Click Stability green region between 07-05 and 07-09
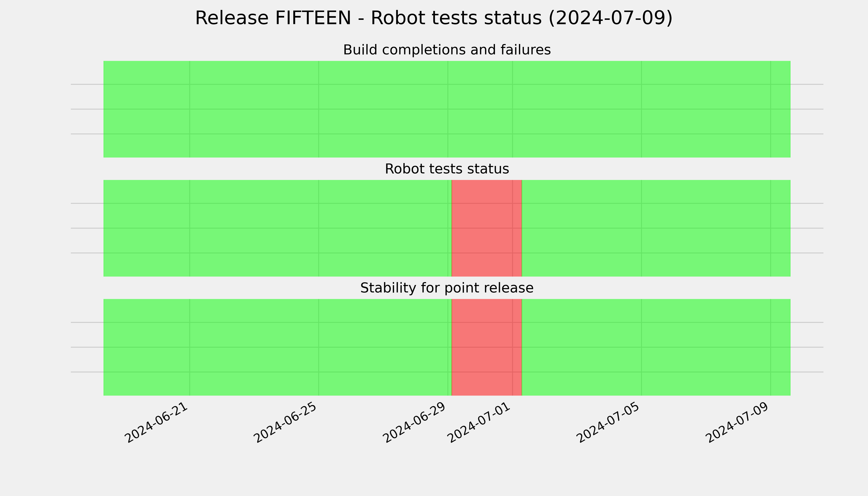The width and height of the screenshot is (868, 496). click(x=706, y=347)
